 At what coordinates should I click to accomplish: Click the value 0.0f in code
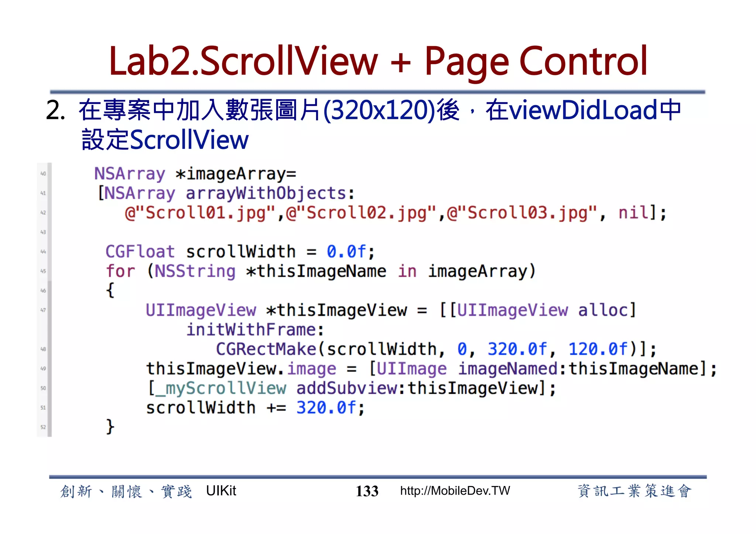(x=346, y=252)
